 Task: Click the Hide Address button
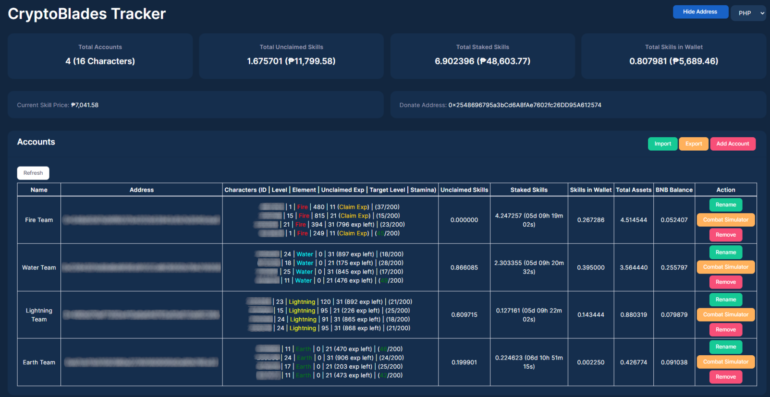coord(700,12)
